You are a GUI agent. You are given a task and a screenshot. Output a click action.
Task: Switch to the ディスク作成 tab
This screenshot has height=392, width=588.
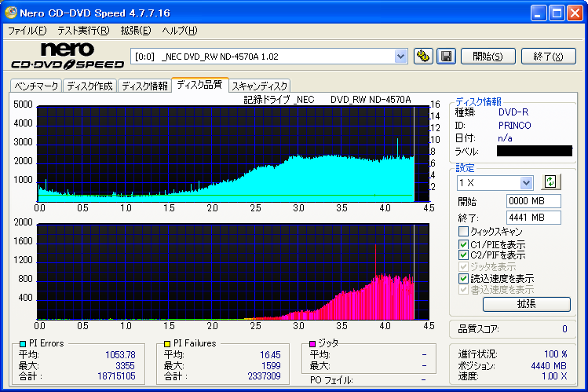pyautogui.click(x=89, y=86)
